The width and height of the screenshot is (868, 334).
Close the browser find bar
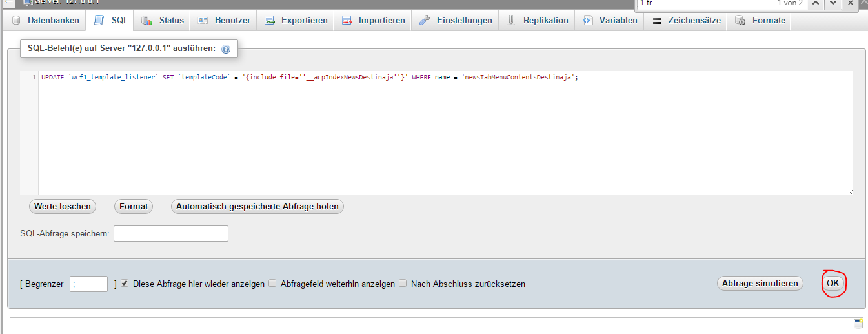[851, 3]
